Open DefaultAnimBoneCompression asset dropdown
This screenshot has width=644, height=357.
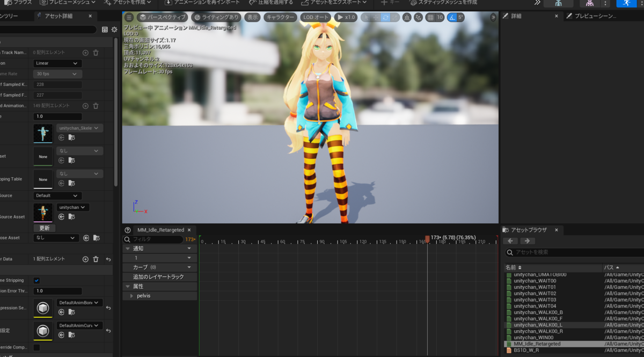(79, 302)
